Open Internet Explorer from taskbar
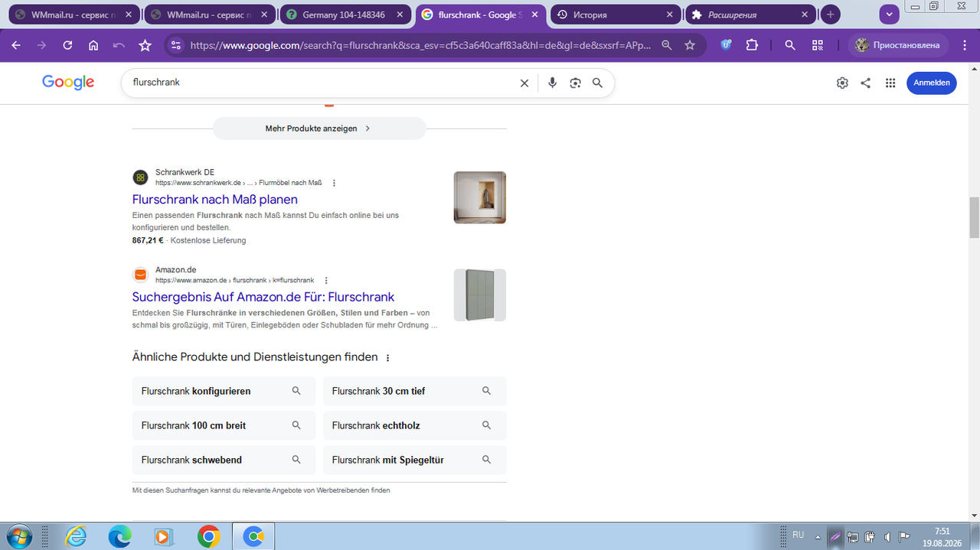980x550 pixels. coord(76,537)
